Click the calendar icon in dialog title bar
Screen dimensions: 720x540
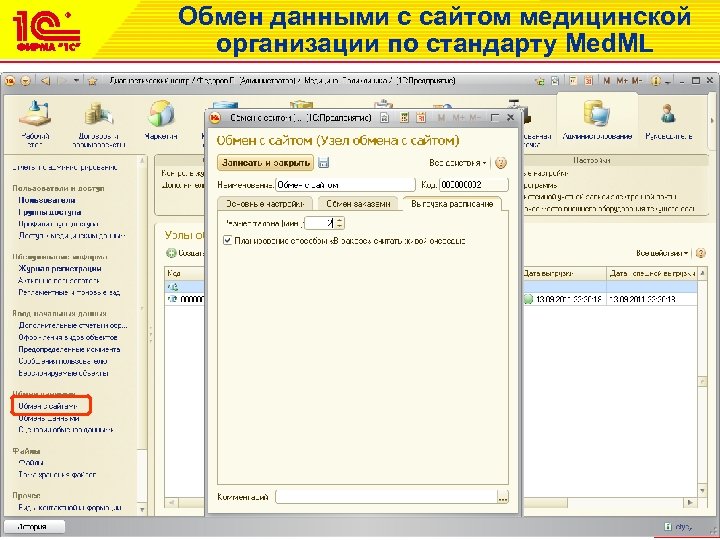[x=421, y=118]
